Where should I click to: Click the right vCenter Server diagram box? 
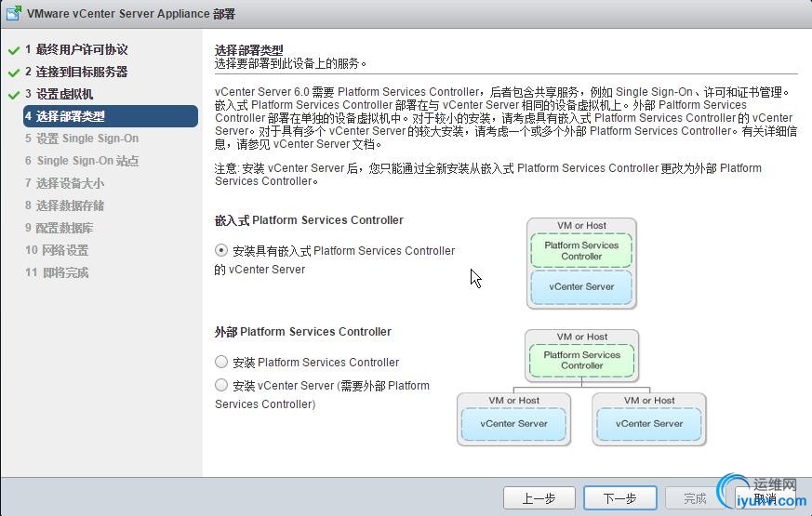point(649,424)
